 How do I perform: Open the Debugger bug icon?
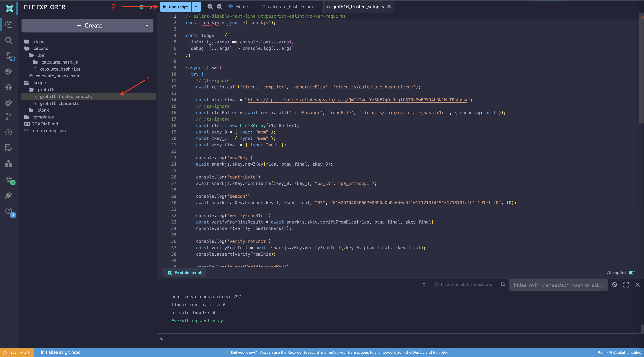[9, 87]
